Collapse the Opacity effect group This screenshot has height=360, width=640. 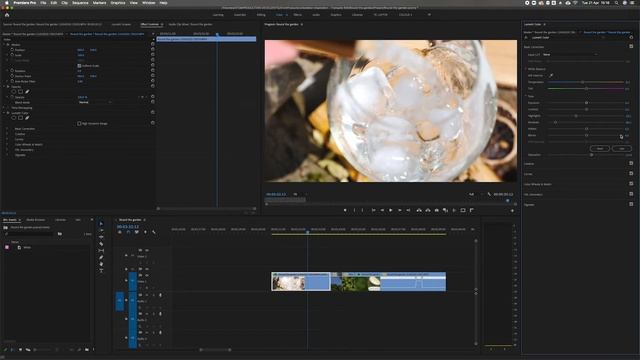(x=4, y=87)
